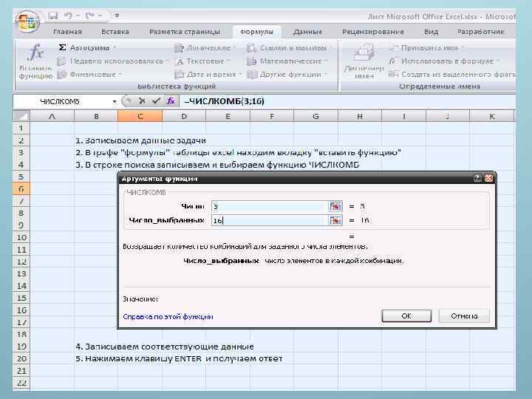The image size is (532, 399).
Task: Click the OK button
Action: pyautogui.click(x=406, y=316)
